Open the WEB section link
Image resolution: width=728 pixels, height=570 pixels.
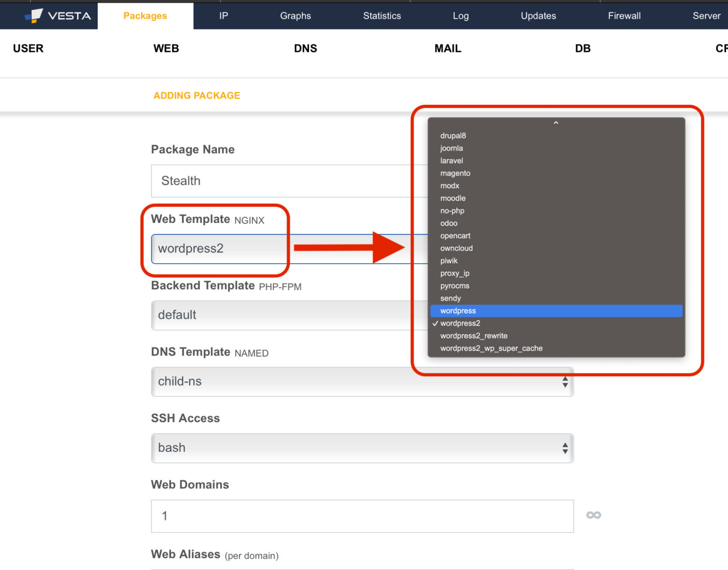coord(166,49)
